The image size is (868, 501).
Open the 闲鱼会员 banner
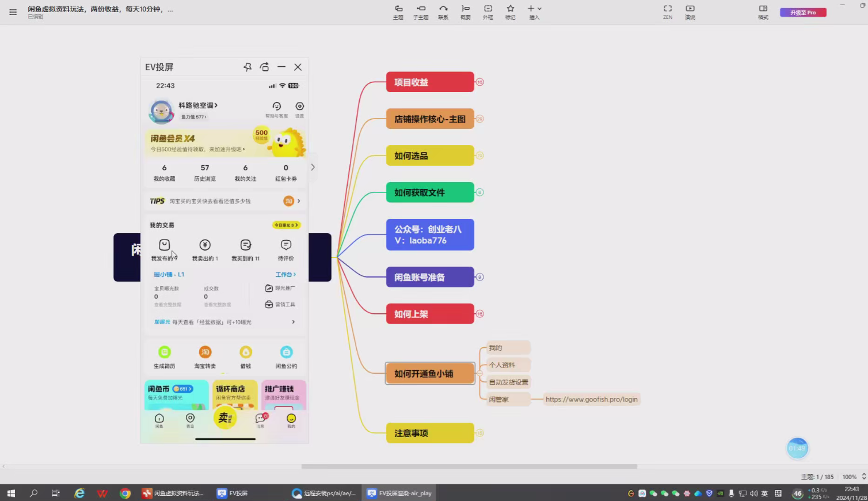[x=225, y=142]
